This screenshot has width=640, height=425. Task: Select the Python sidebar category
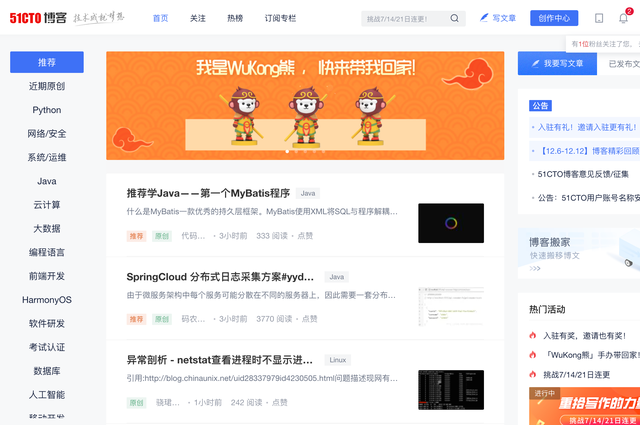(x=47, y=110)
